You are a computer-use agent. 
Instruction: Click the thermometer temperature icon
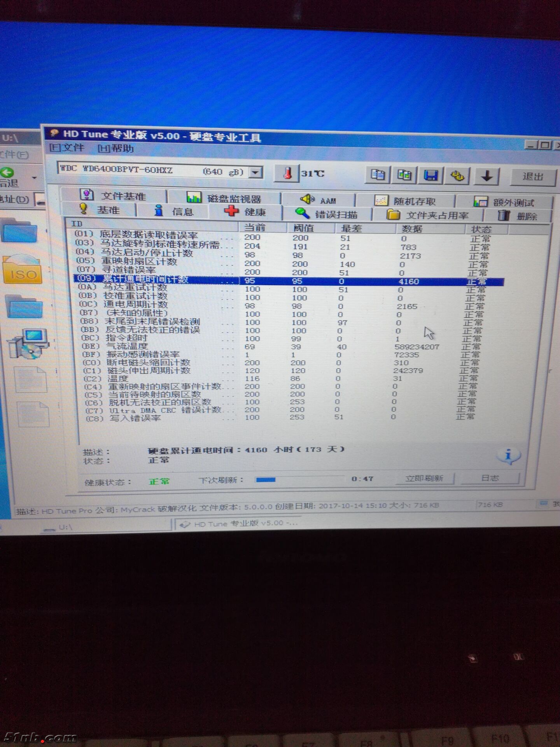[287, 174]
